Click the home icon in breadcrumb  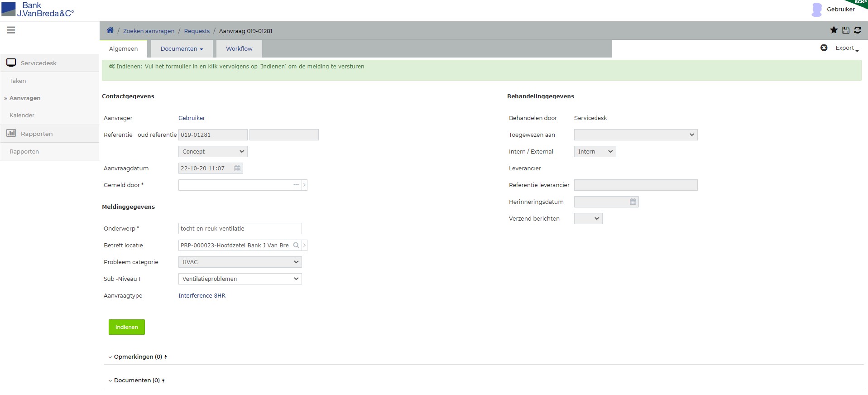110,30
